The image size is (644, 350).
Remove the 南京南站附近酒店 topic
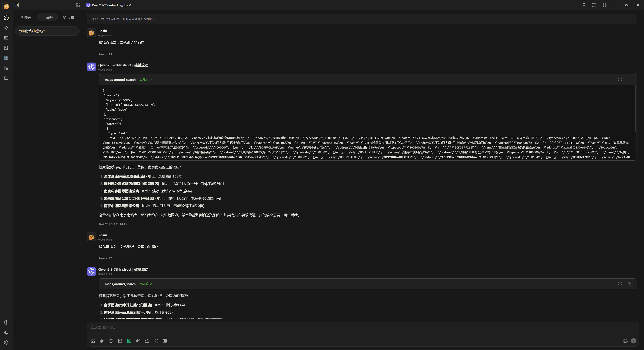click(x=74, y=31)
